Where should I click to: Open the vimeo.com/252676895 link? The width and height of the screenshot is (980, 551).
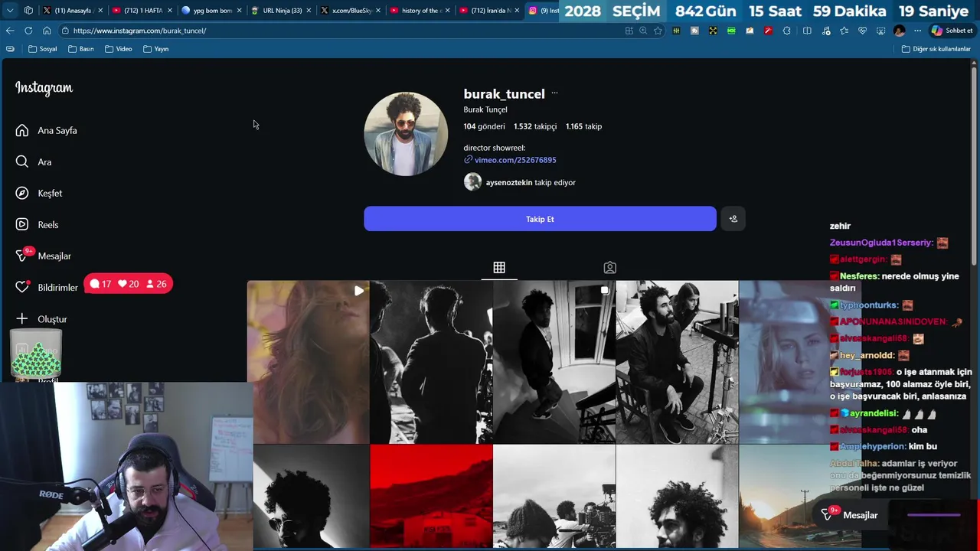coord(515,160)
